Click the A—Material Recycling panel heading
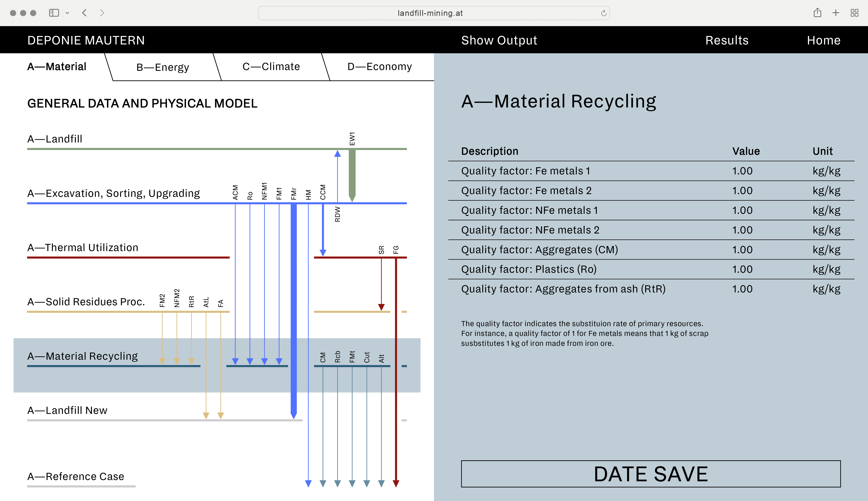Viewport: 868px width, 501px height. pos(558,101)
